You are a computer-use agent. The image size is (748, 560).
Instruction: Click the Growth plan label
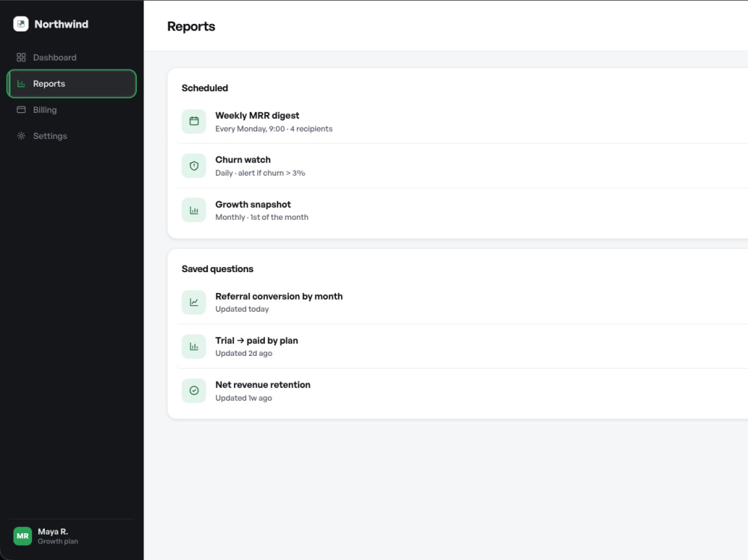click(x=58, y=541)
